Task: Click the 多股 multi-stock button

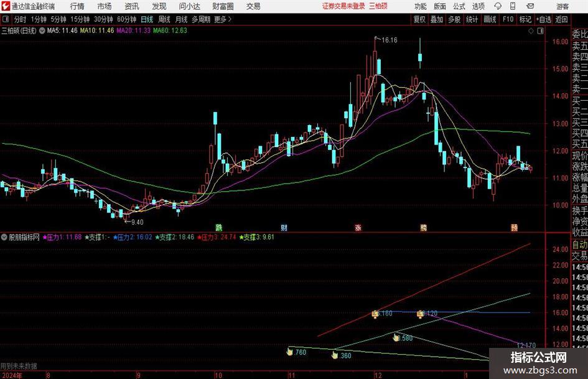Action: [454, 19]
